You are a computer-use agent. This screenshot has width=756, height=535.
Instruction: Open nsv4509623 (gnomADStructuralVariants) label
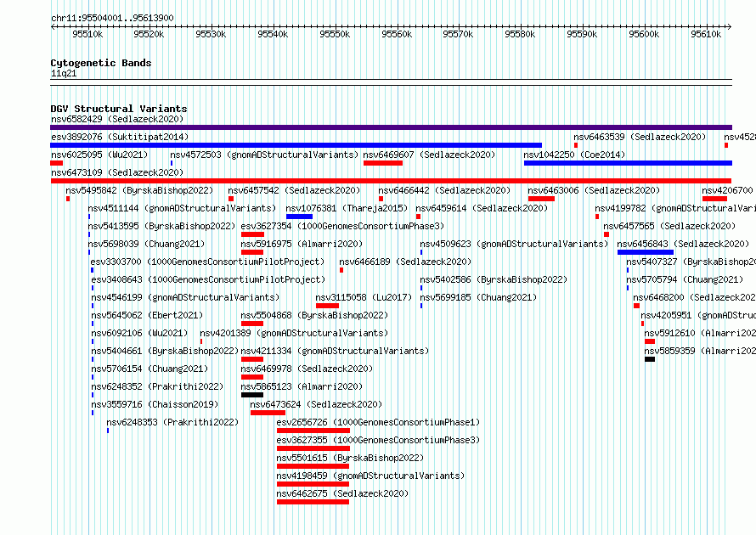point(514,244)
